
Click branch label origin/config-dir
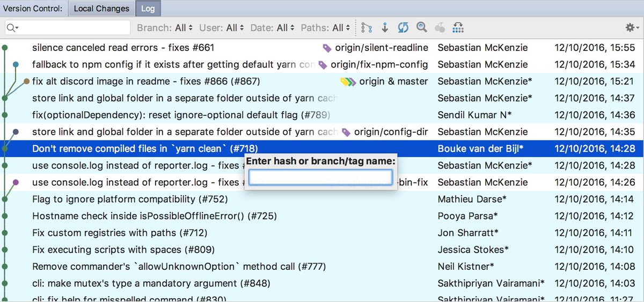pyautogui.click(x=391, y=132)
